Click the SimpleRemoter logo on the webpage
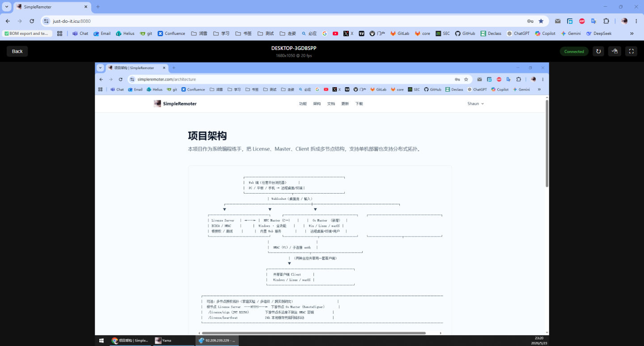The width and height of the screenshot is (644, 346). (175, 104)
